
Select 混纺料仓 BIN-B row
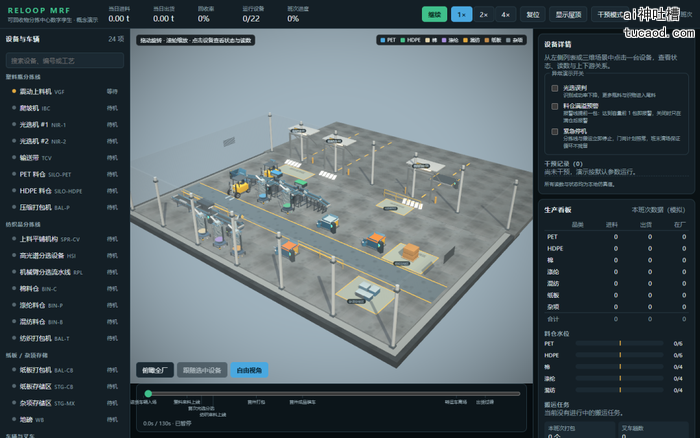pos(64,321)
